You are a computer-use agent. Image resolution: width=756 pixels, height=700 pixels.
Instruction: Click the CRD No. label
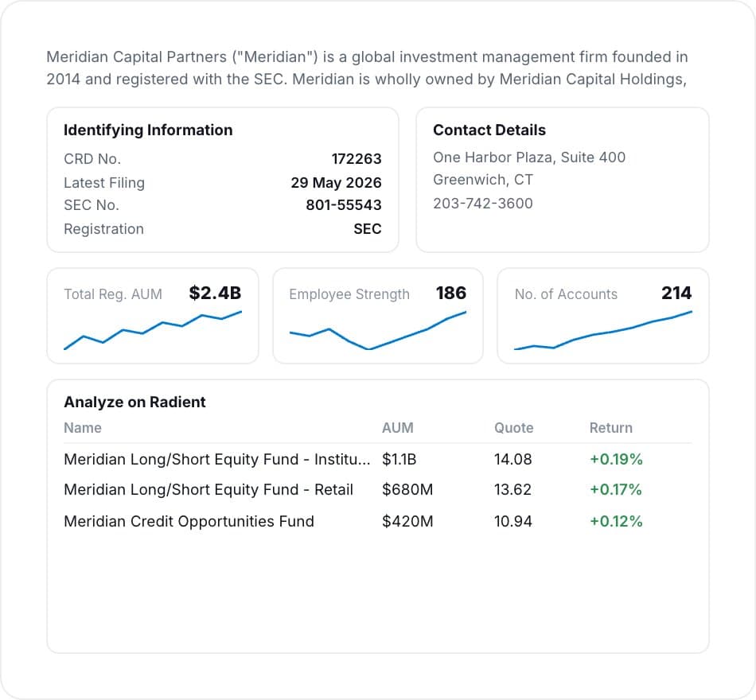pyautogui.click(x=92, y=158)
